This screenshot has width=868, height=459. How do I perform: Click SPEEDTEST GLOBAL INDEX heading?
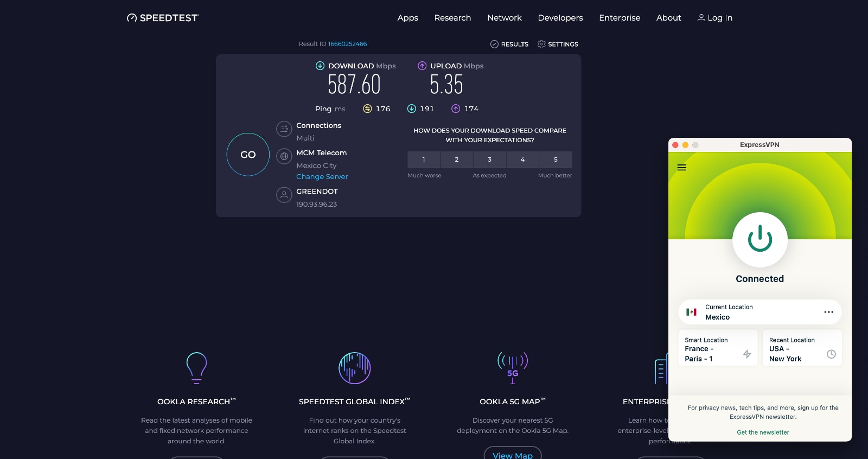pos(355,401)
